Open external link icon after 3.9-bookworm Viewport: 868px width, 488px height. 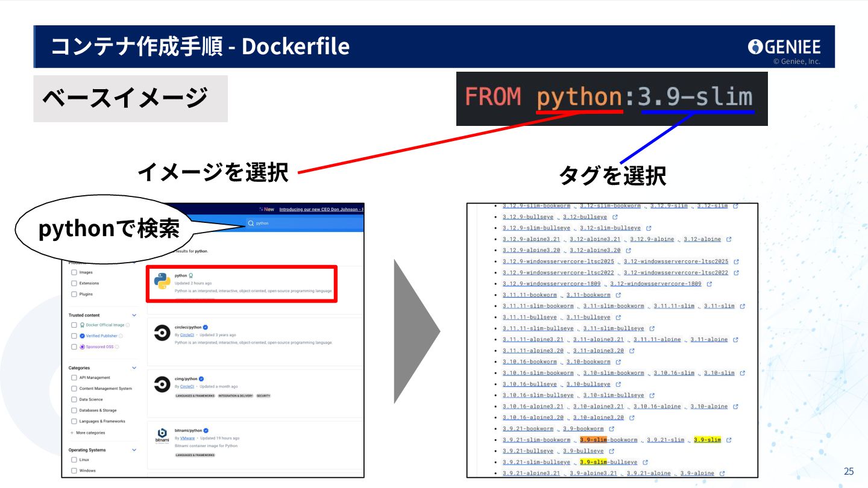[x=611, y=429]
